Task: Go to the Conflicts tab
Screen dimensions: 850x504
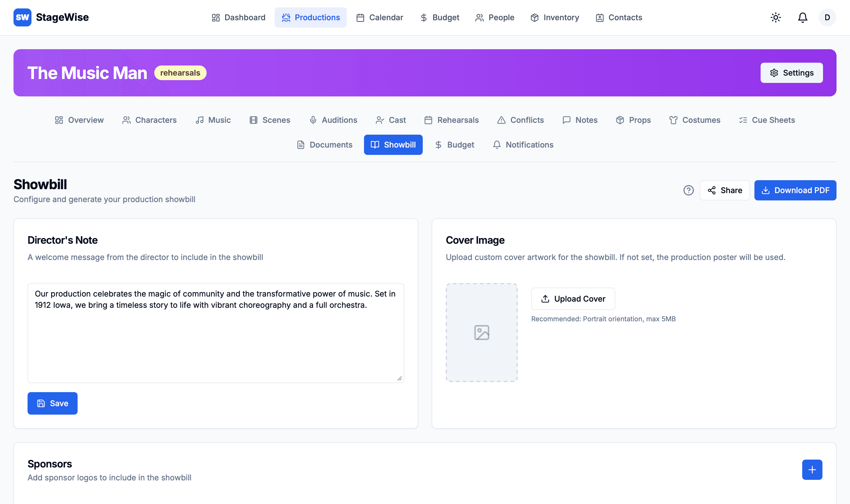Action: click(520, 120)
